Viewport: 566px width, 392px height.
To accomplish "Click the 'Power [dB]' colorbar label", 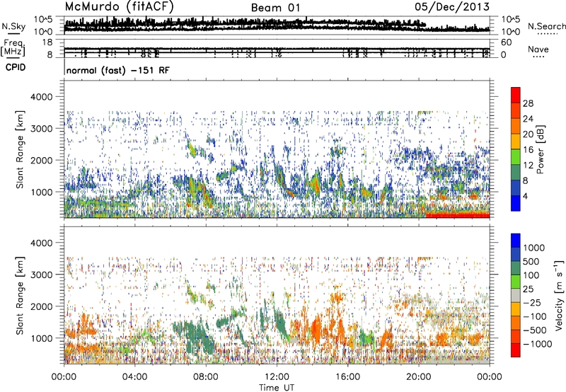I will coord(540,149).
